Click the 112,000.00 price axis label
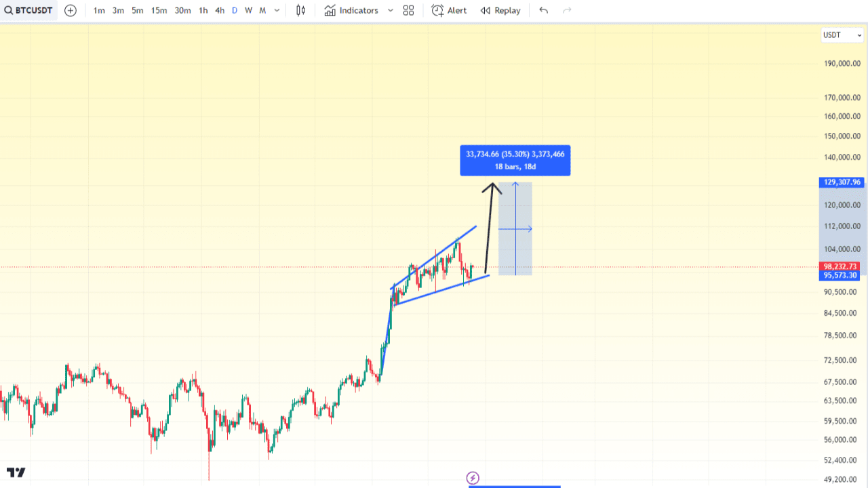868x488 pixels. (842, 226)
